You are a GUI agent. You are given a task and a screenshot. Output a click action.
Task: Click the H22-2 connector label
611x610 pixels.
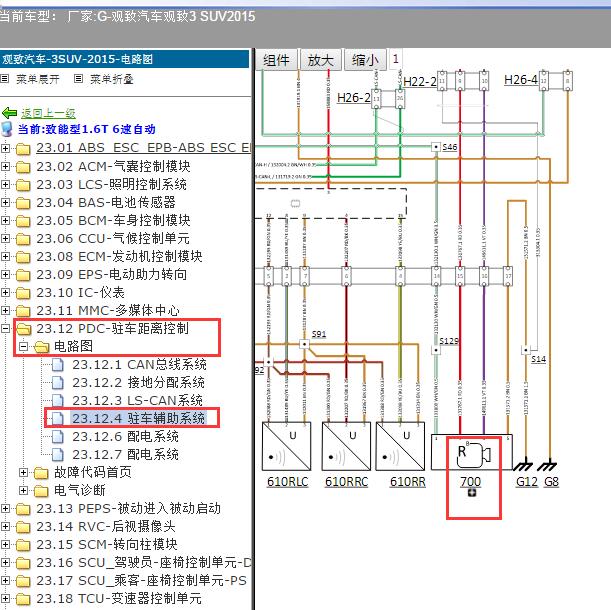tap(419, 81)
